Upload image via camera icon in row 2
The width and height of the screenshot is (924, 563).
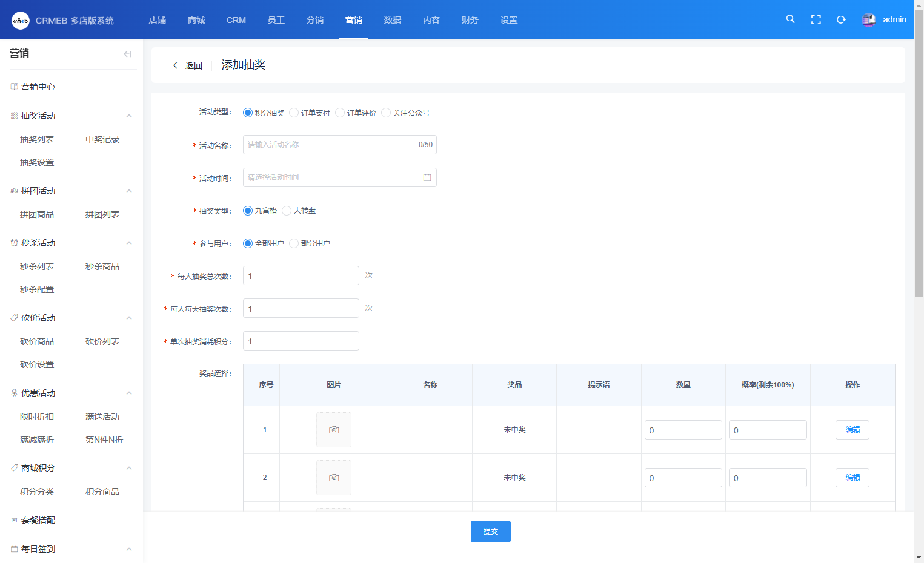tap(334, 478)
